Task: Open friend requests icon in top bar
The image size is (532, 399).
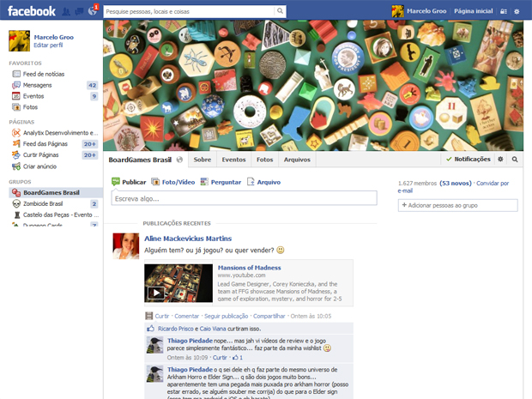Action: (67, 11)
